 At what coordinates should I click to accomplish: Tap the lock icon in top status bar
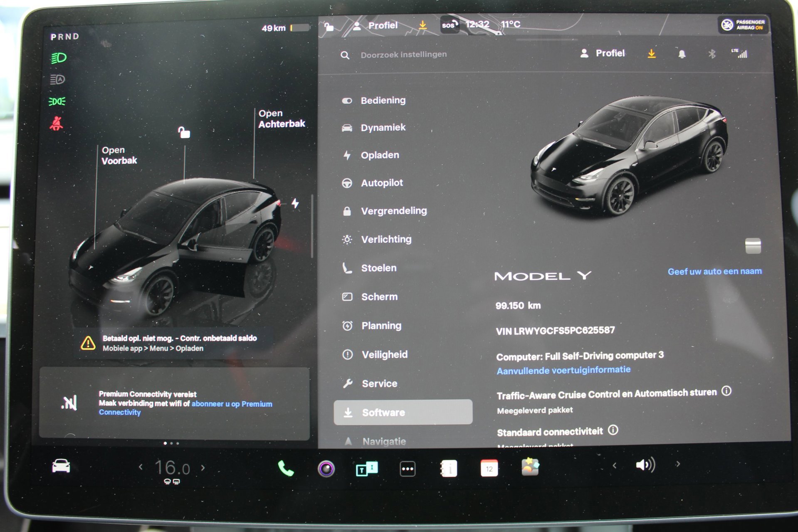[x=329, y=27]
